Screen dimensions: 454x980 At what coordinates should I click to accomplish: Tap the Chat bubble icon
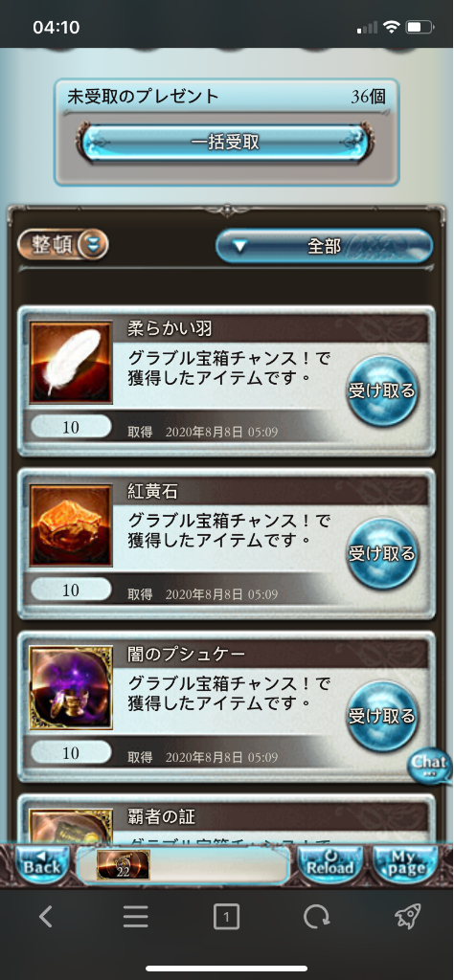pyautogui.click(x=430, y=767)
